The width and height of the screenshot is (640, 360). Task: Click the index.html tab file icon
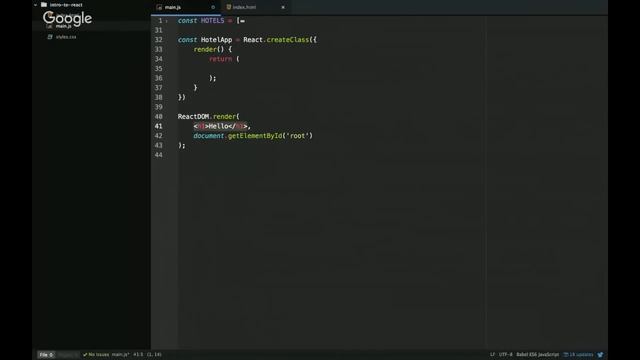pyautogui.click(x=229, y=7)
